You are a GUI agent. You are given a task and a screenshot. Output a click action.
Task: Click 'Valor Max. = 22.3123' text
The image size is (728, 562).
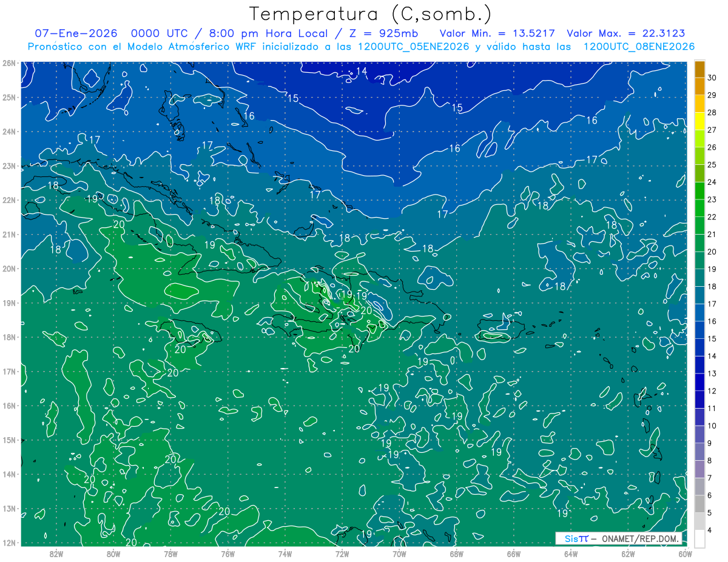(625, 33)
